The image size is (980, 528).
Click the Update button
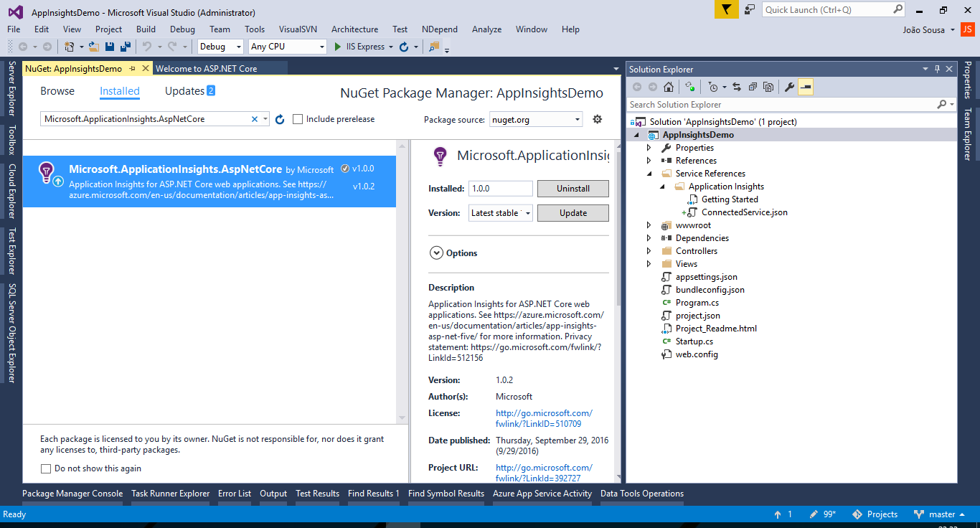pyautogui.click(x=573, y=213)
